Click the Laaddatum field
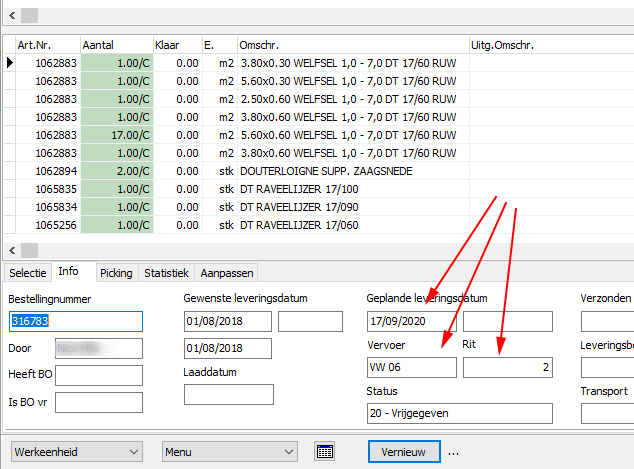 pyautogui.click(x=229, y=394)
